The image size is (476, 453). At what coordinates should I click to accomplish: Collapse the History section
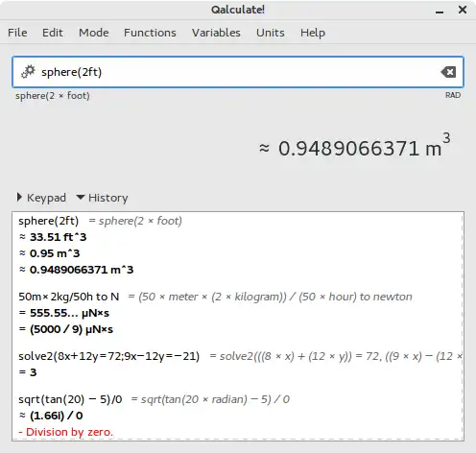[102, 198]
